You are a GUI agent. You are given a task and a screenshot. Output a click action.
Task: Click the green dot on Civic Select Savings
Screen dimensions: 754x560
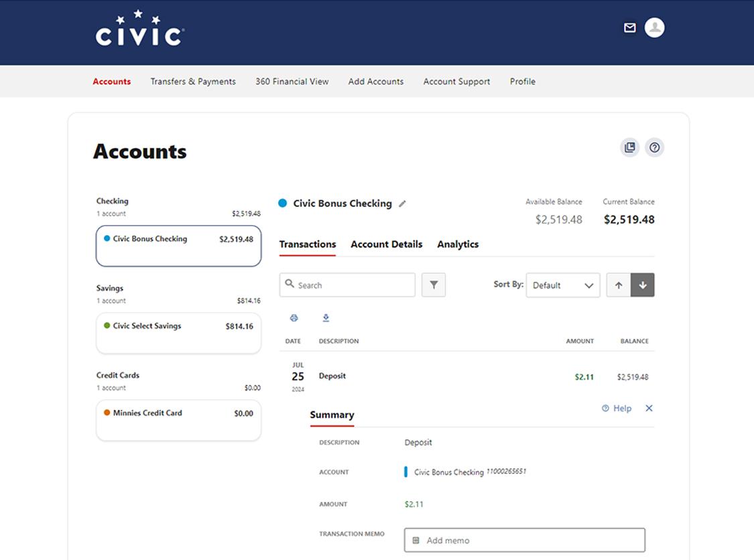[107, 326]
